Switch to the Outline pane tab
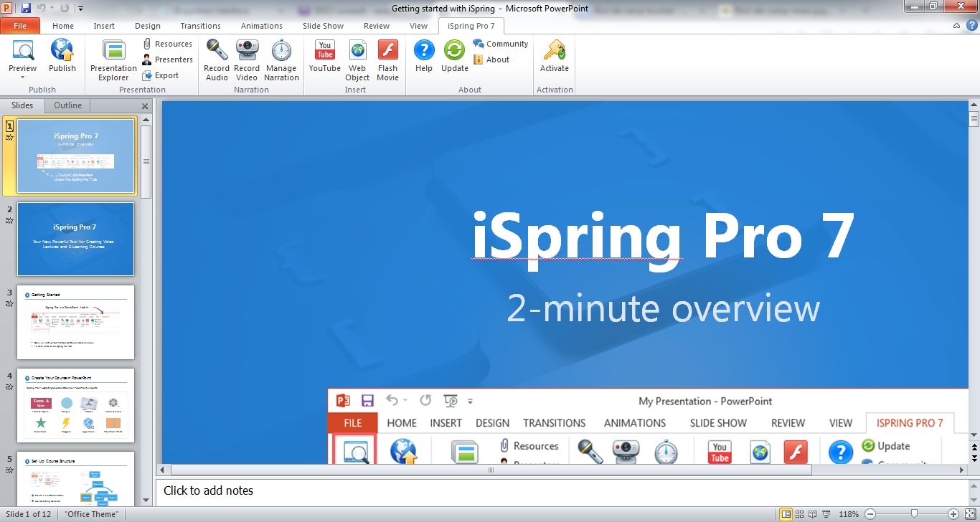980x522 pixels. 68,105
